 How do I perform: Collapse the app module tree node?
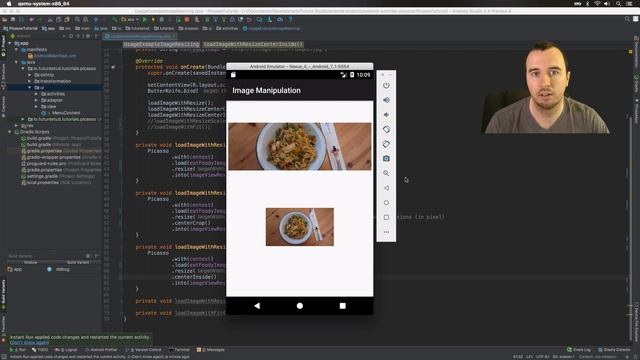10,43
